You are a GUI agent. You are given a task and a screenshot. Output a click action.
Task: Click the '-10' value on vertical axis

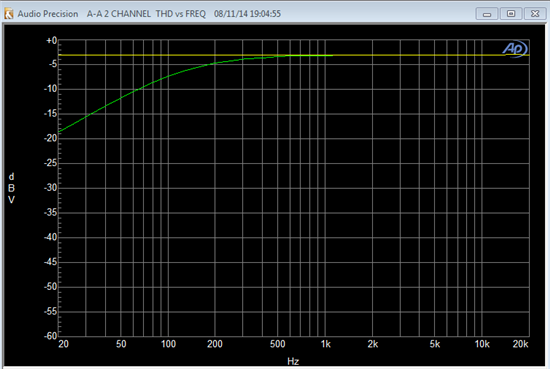click(x=51, y=89)
